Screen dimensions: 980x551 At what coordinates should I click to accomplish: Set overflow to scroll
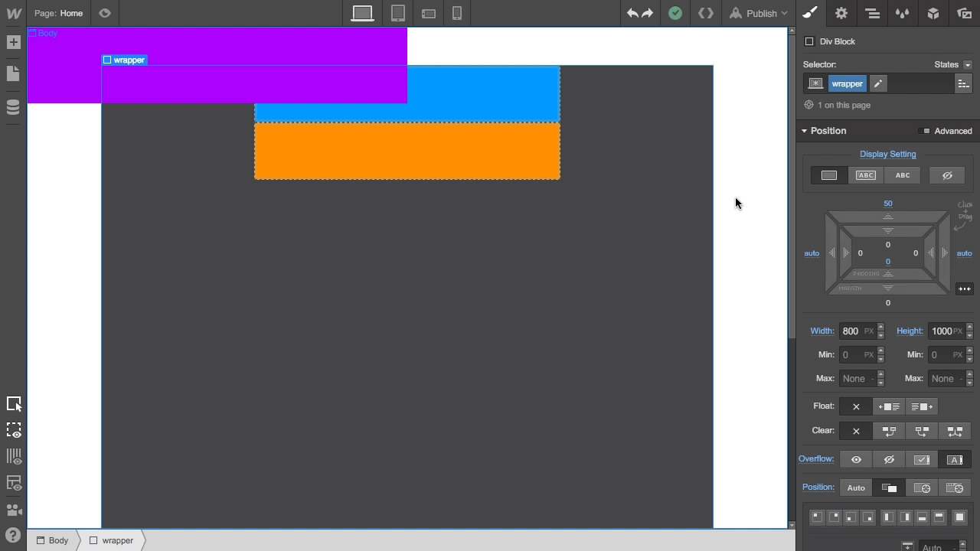(922, 459)
